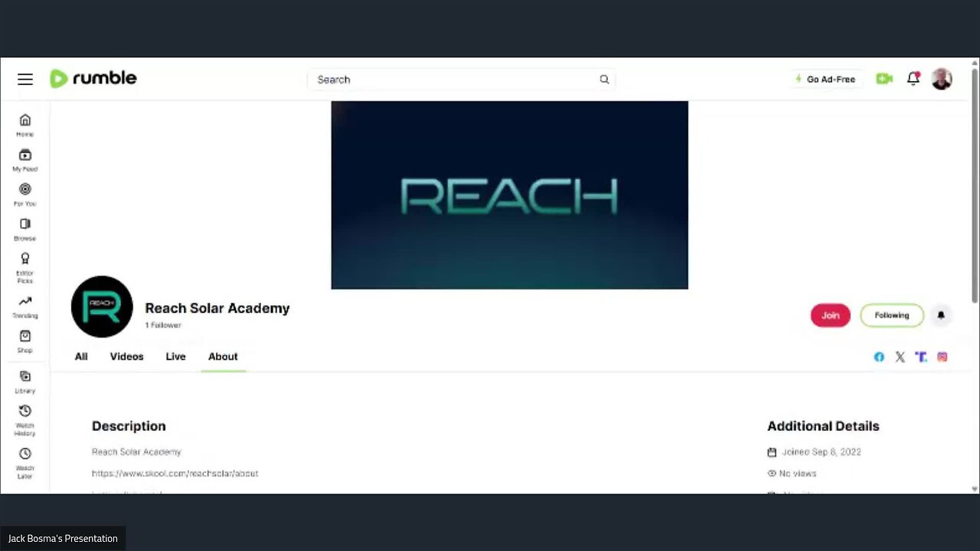
Task: Click the Reach channel avatar logo
Action: pos(102,307)
